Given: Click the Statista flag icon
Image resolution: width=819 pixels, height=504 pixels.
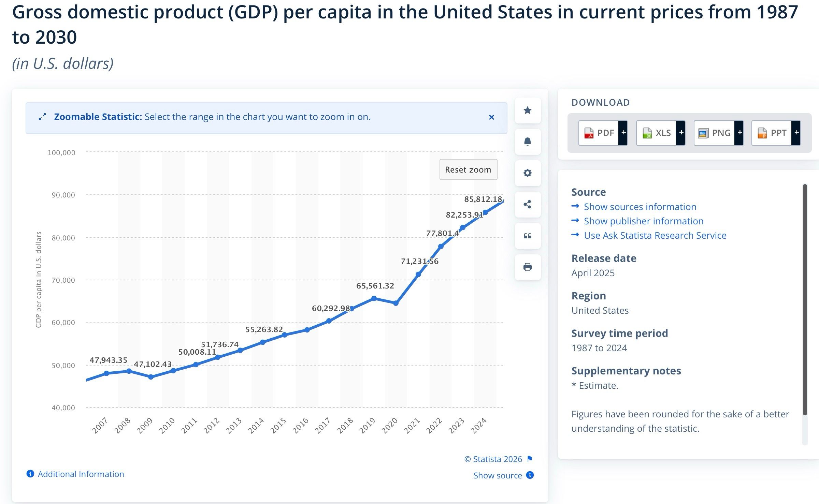Looking at the screenshot, I should 530,459.
